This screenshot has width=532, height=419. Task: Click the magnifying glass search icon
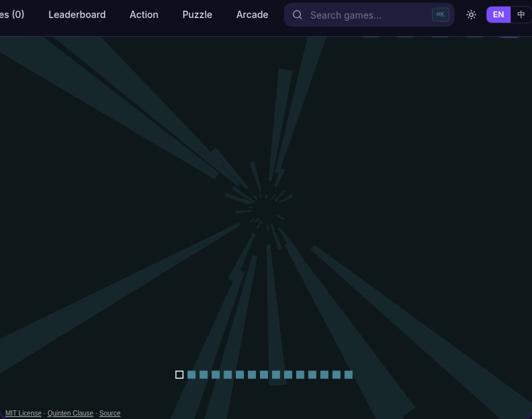coord(297,15)
